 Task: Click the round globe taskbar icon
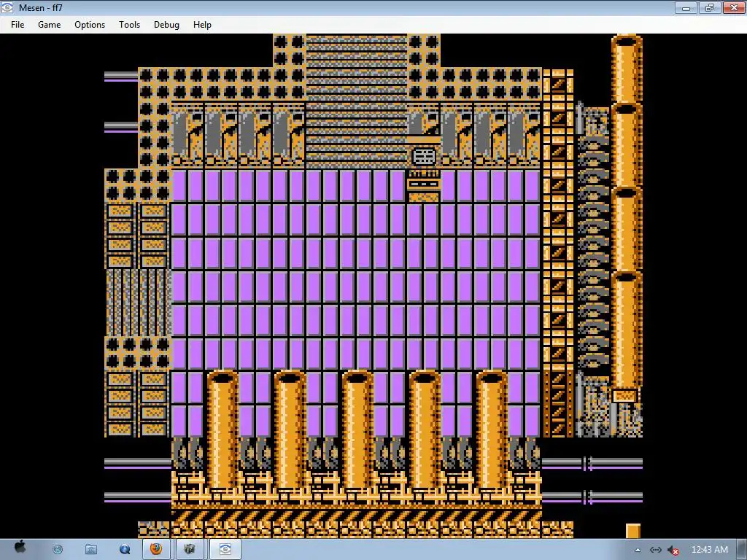pos(58,550)
